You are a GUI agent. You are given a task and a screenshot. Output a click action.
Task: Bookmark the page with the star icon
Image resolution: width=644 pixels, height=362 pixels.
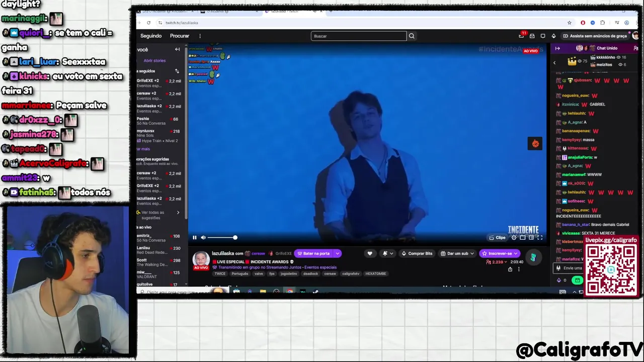(x=570, y=23)
